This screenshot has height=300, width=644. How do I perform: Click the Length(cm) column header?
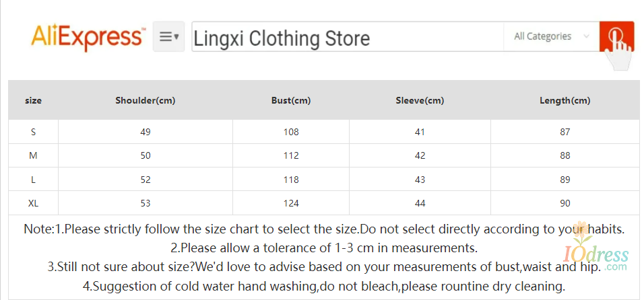pos(565,101)
